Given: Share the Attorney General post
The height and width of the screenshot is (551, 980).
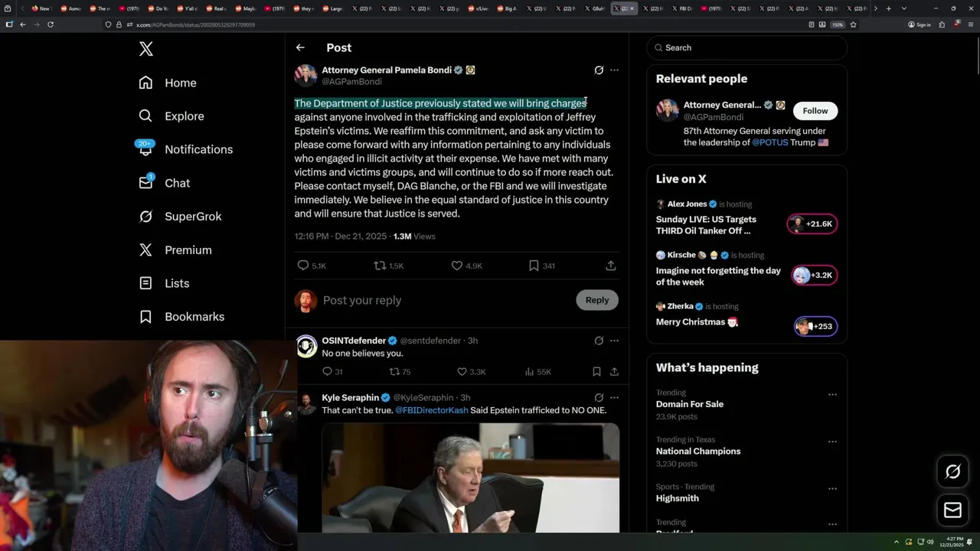Looking at the screenshot, I should (611, 266).
